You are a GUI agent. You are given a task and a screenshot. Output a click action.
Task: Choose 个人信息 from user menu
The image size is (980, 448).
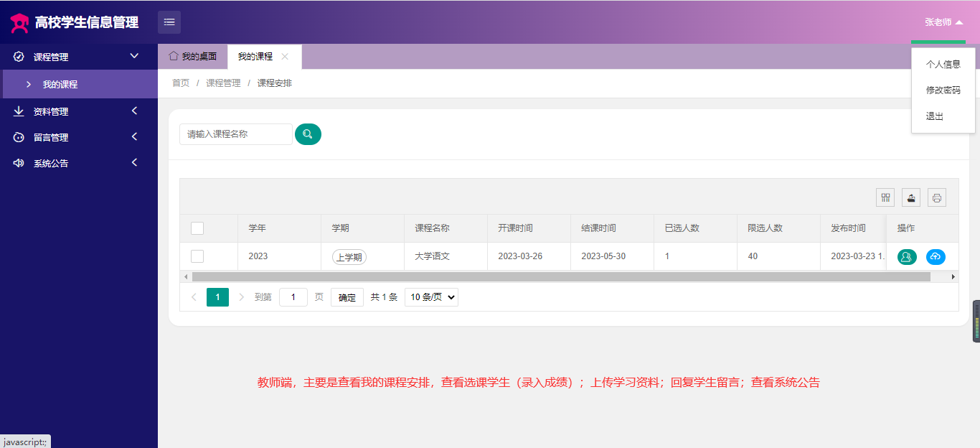tap(943, 64)
